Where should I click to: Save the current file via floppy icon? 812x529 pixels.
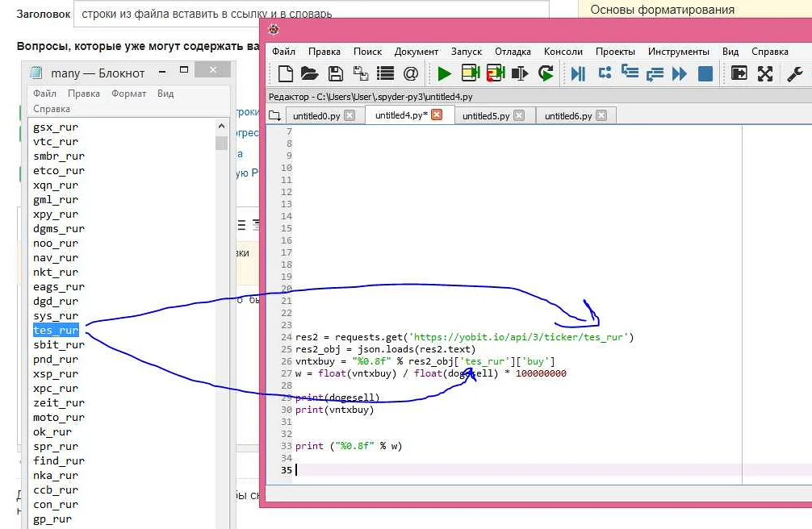335,74
